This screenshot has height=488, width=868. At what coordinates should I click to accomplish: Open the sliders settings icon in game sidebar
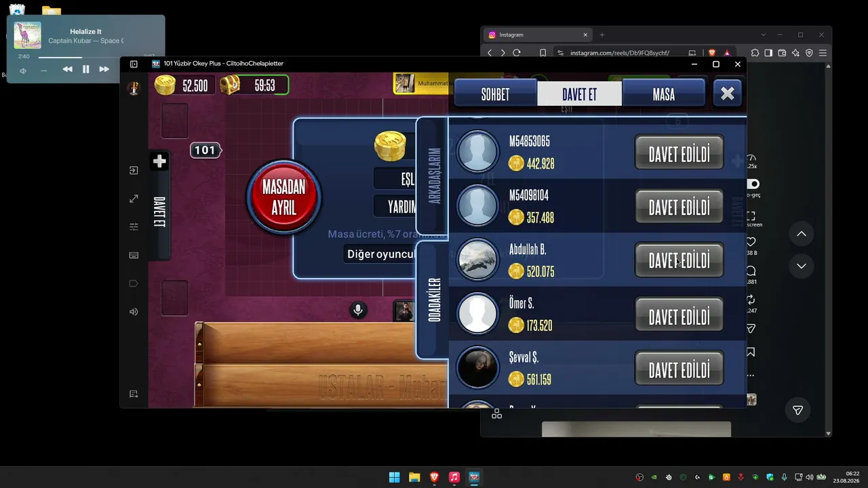click(x=134, y=227)
